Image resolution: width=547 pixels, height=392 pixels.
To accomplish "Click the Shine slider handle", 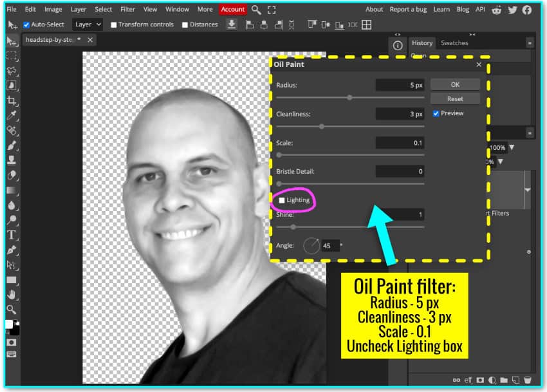I will tap(293, 227).
